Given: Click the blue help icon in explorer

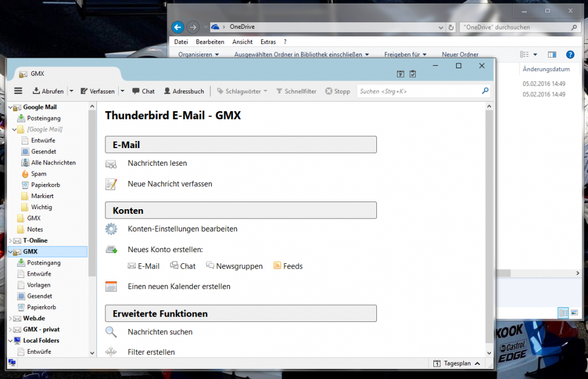Looking at the screenshot, I should click(x=570, y=55).
